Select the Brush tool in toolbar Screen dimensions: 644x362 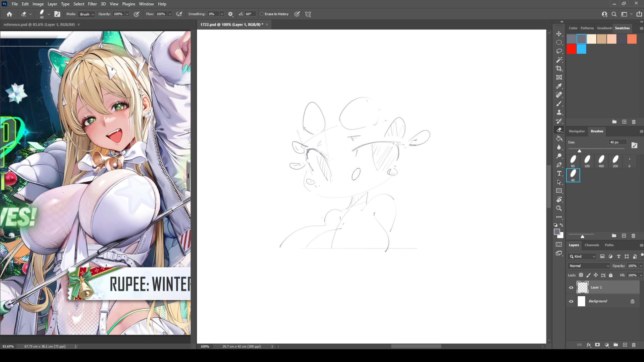(559, 104)
